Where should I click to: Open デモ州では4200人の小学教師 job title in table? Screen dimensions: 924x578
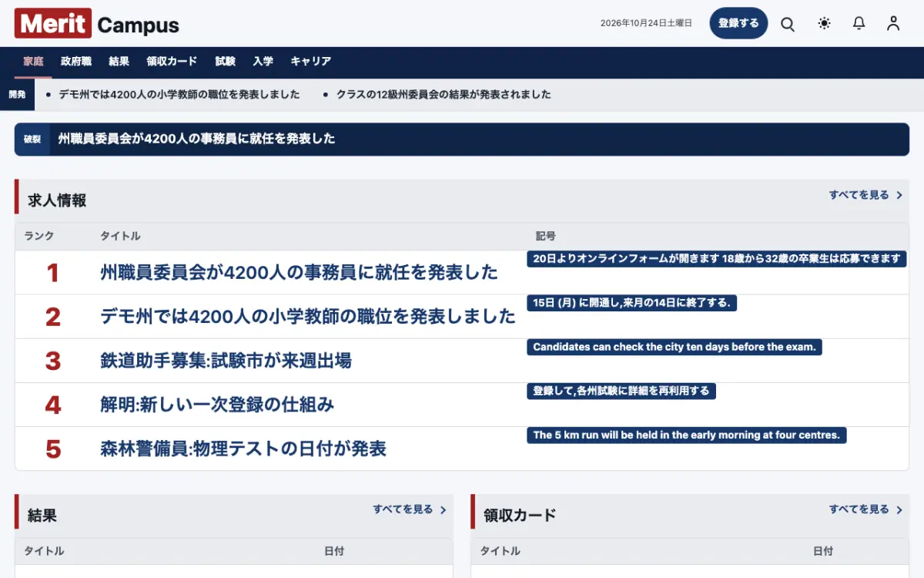(308, 316)
